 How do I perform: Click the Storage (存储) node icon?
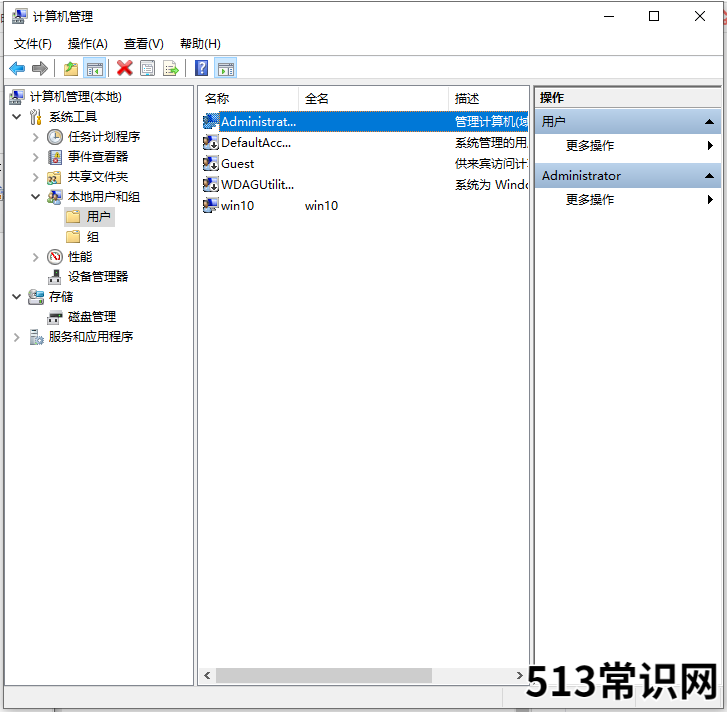pos(36,297)
